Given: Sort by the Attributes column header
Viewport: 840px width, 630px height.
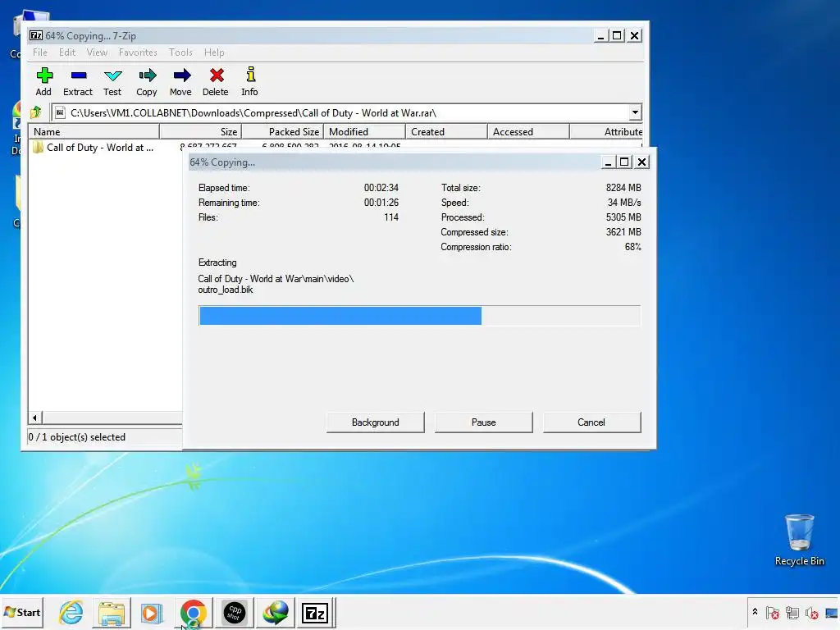Looking at the screenshot, I should (606, 132).
